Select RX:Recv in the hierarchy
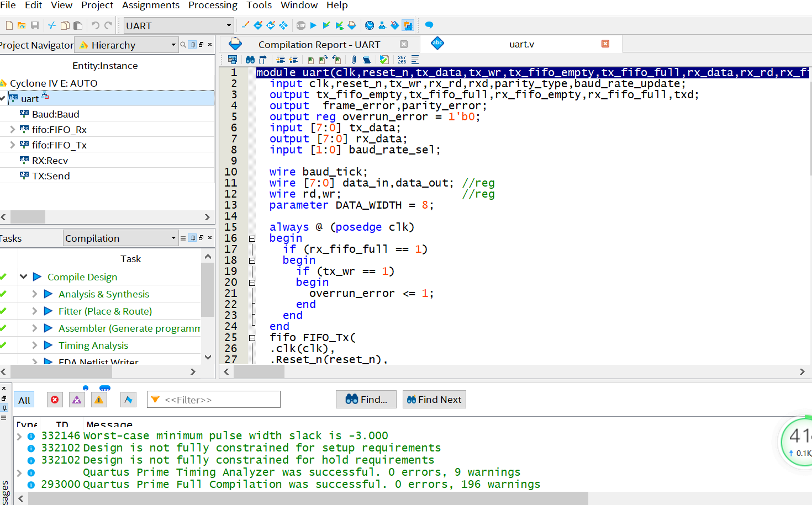 (x=50, y=161)
